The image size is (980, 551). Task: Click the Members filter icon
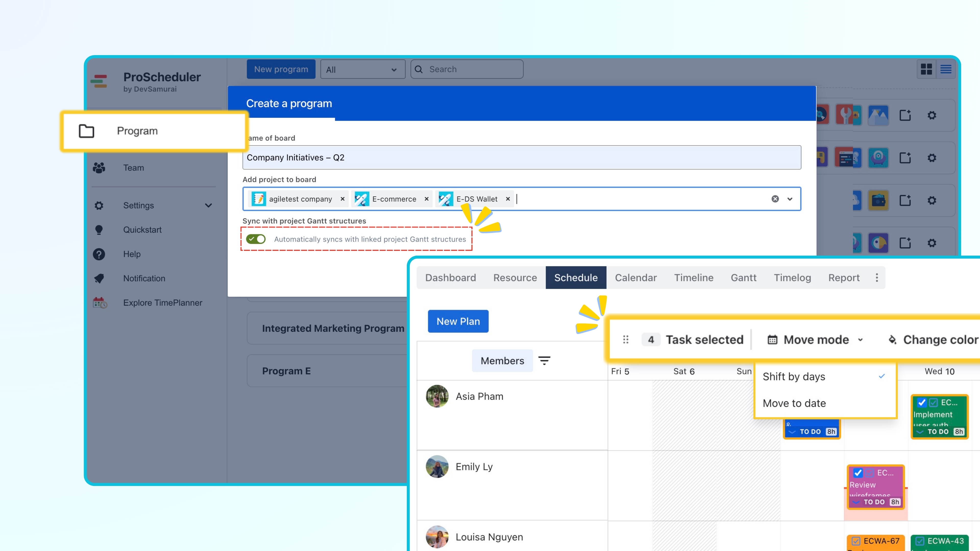[544, 360]
